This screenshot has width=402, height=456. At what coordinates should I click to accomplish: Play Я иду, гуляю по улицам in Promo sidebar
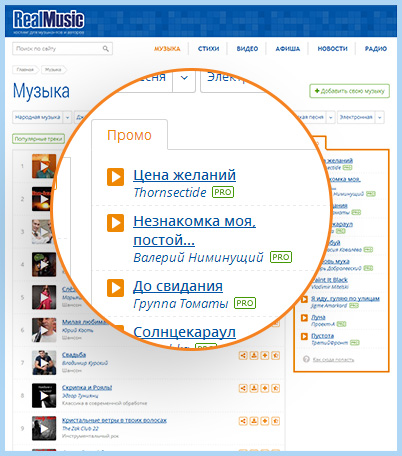pos(304,299)
